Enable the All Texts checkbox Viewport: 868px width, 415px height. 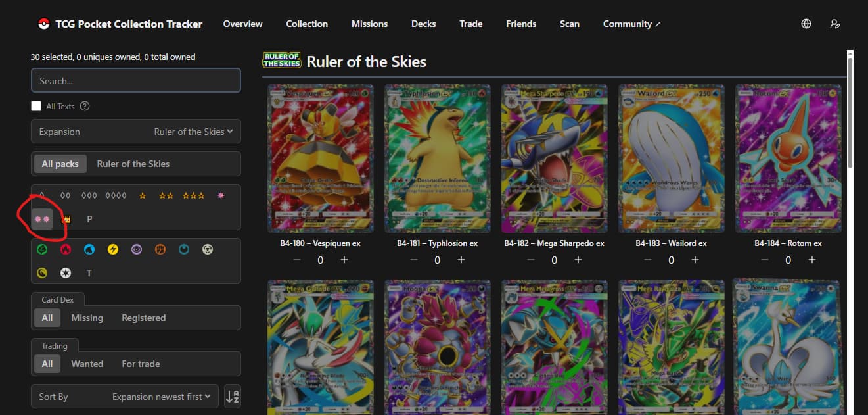click(x=36, y=106)
